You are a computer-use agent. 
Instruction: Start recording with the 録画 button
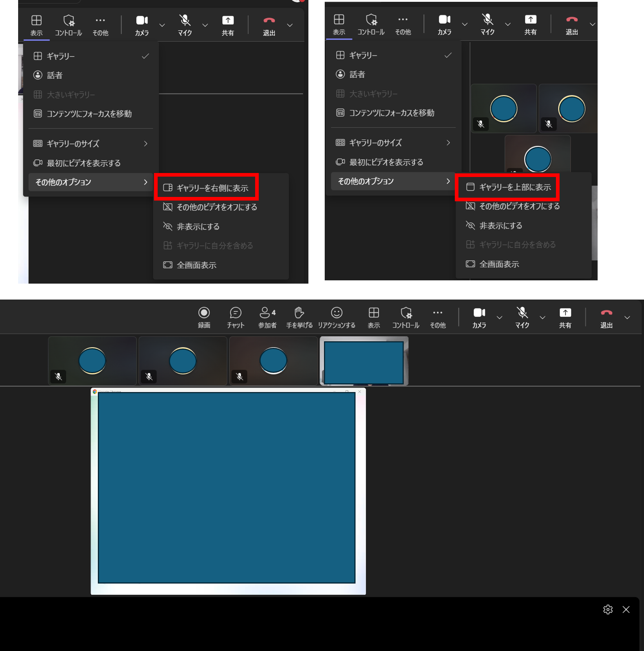pyautogui.click(x=204, y=317)
